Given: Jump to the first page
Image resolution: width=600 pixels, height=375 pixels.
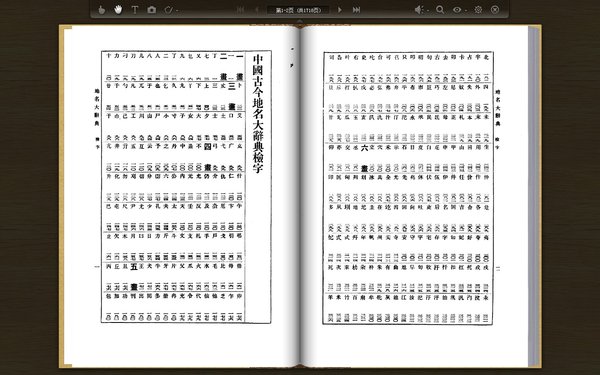Looking at the screenshot, I should click(x=240, y=10).
